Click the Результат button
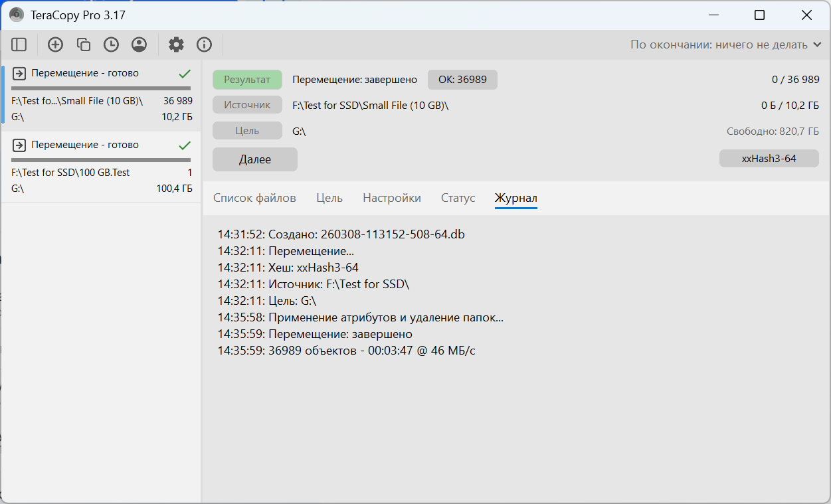Image resolution: width=831 pixels, height=504 pixels. pos(247,80)
